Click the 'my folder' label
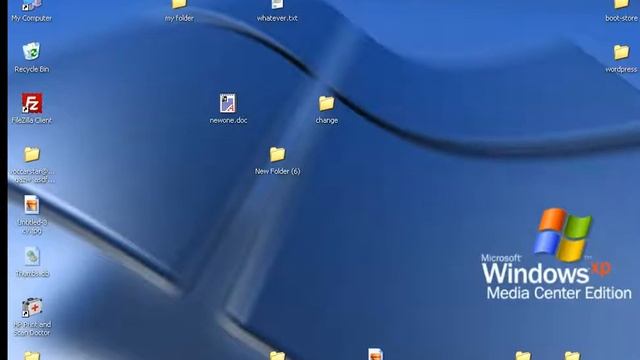Image resolution: width=640 pixels, height=360 pixels. [x=179, y=18]
